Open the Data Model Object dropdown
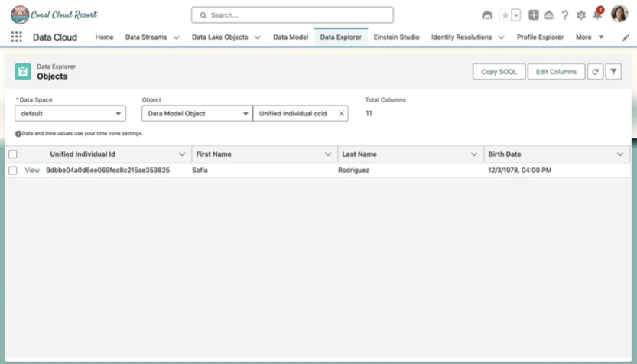Viewport: 637px width, 364px height. [197, 113]
